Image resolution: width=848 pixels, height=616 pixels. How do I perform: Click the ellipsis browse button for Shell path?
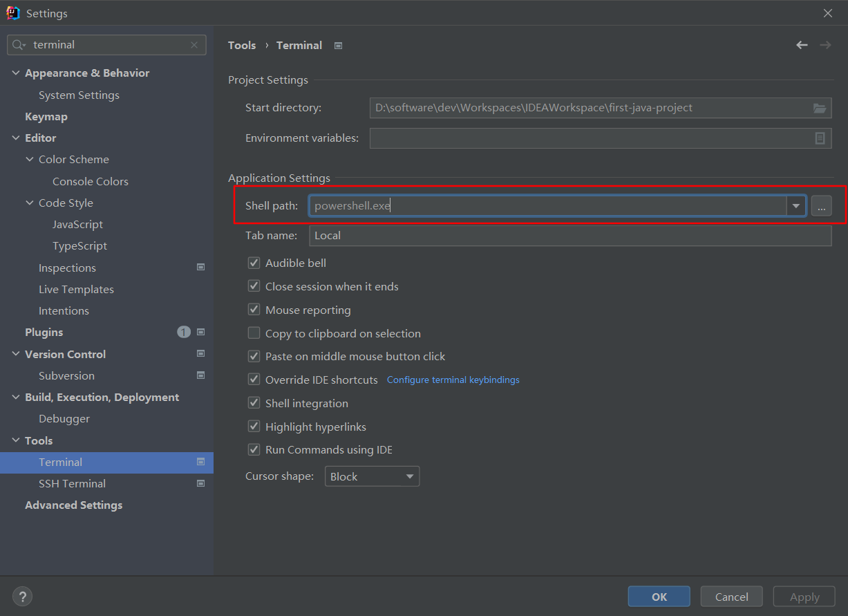821,206
